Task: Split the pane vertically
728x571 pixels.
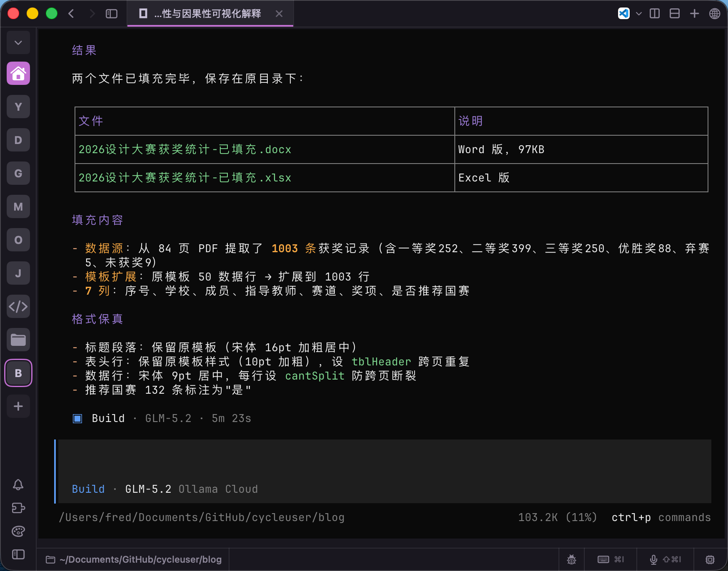Action: pos(655,13)
